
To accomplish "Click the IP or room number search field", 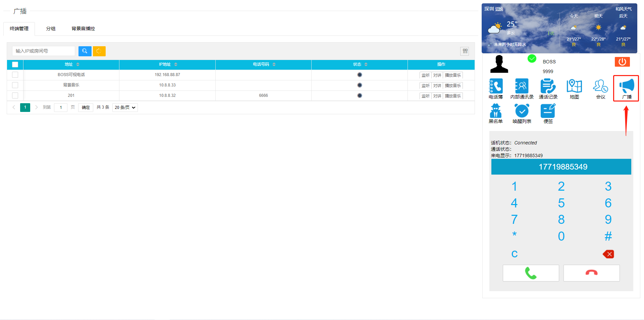I will click(x=44, y=51).
